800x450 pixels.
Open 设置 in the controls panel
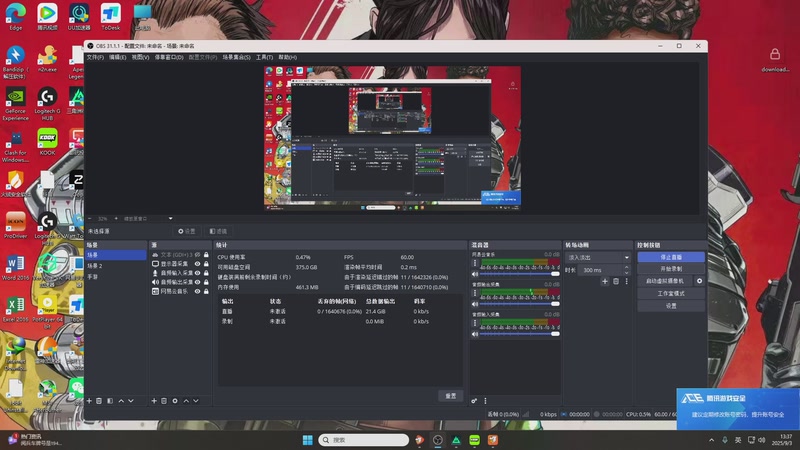click(x=671, y=306)
